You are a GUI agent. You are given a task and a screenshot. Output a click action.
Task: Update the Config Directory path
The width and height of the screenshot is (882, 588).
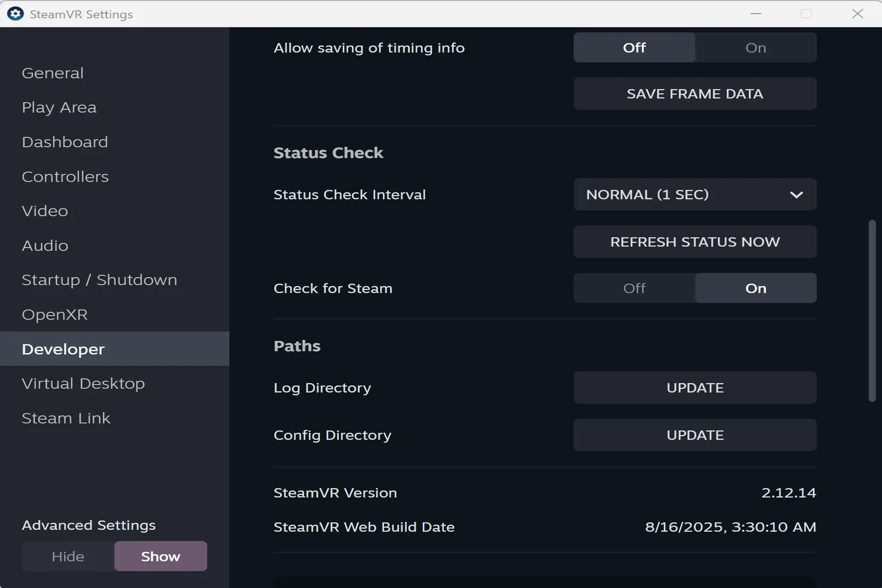coord(695,435)
